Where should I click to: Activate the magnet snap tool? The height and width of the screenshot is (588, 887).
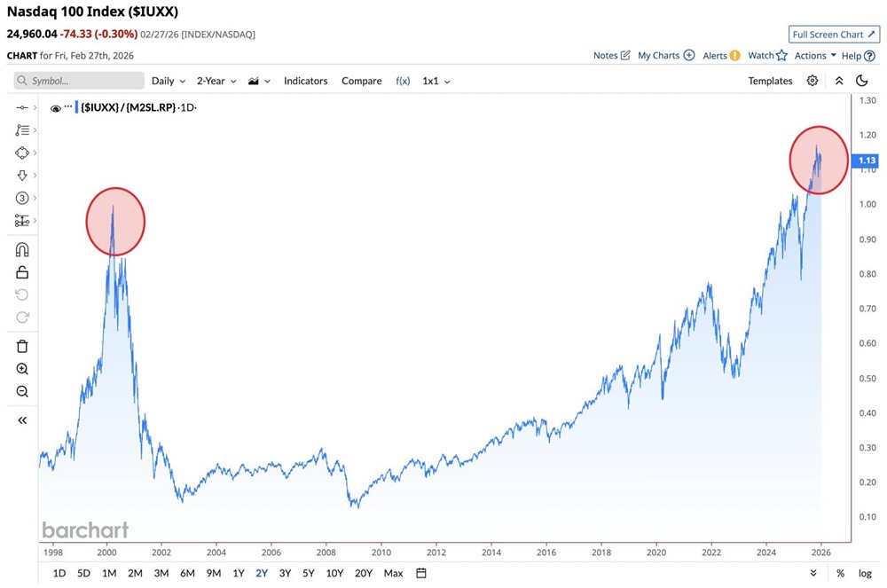pos(22,249)
